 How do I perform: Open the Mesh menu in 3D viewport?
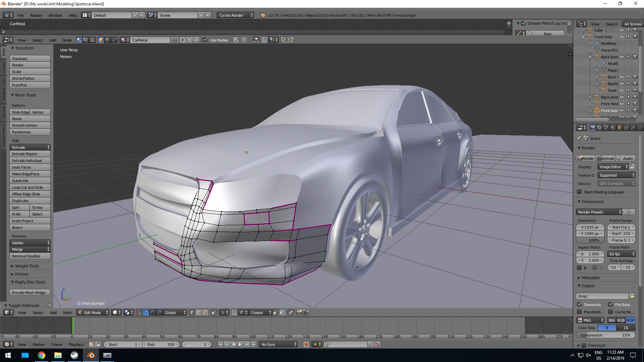[67, 313]
